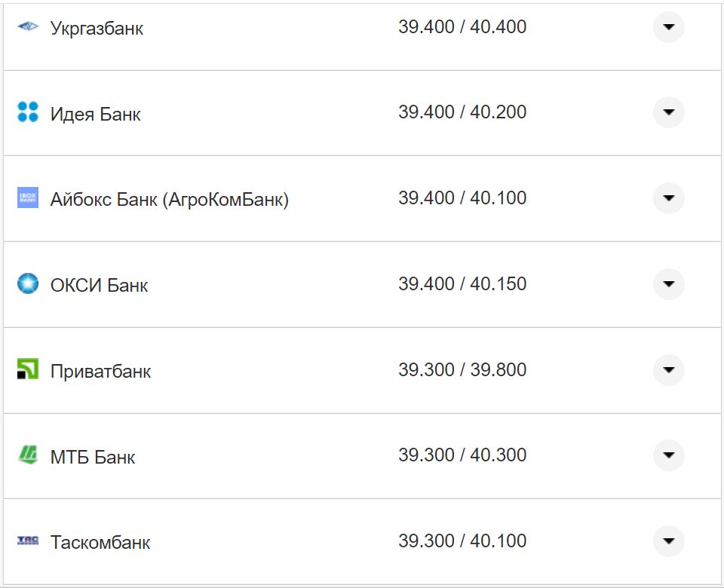Expand the Укргазбанк rate details

(x=668, y=27)
